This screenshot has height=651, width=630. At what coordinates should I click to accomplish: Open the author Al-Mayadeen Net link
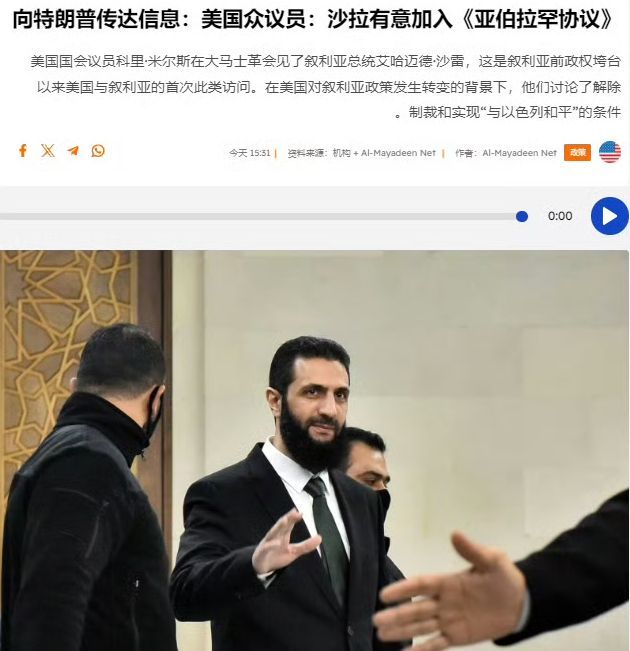tap(519, 153)
